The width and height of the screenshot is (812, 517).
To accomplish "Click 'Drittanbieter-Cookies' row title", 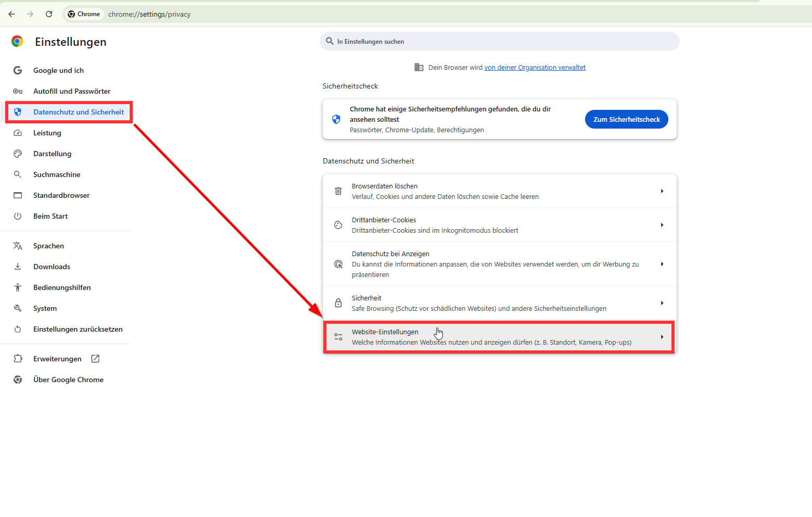I will point(384,220).
